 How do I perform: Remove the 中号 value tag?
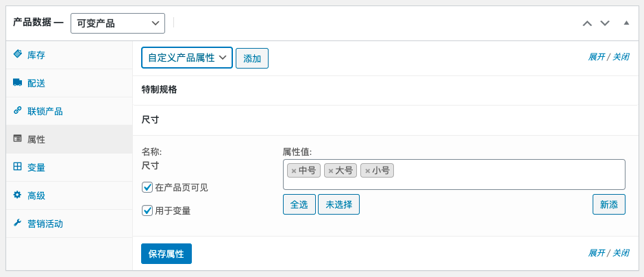pyautogui.click(x=294, y=171)
